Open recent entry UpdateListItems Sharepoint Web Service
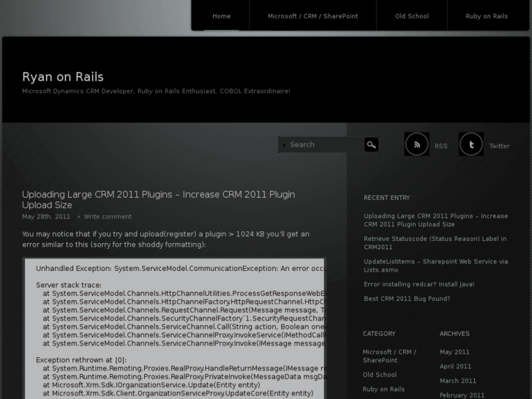This screenshot has height=399, width=532. [x=435, y=266]
